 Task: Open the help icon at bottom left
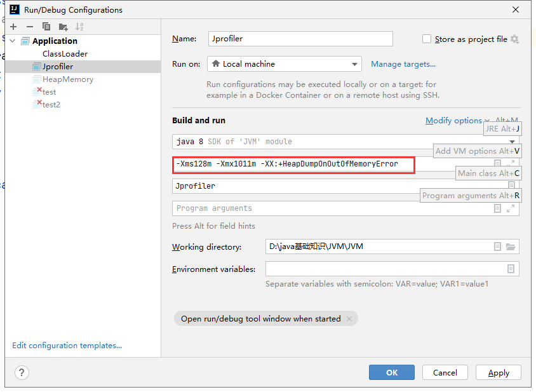pos(22,372)
